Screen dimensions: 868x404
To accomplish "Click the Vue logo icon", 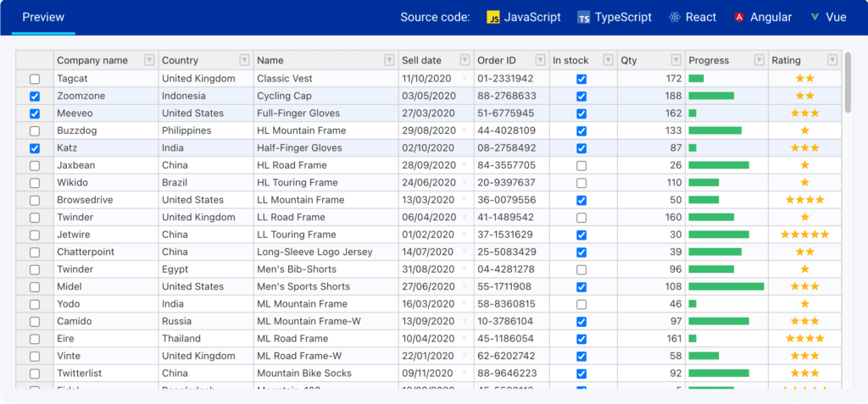I will pyautogui.click(x=815, y=17).
